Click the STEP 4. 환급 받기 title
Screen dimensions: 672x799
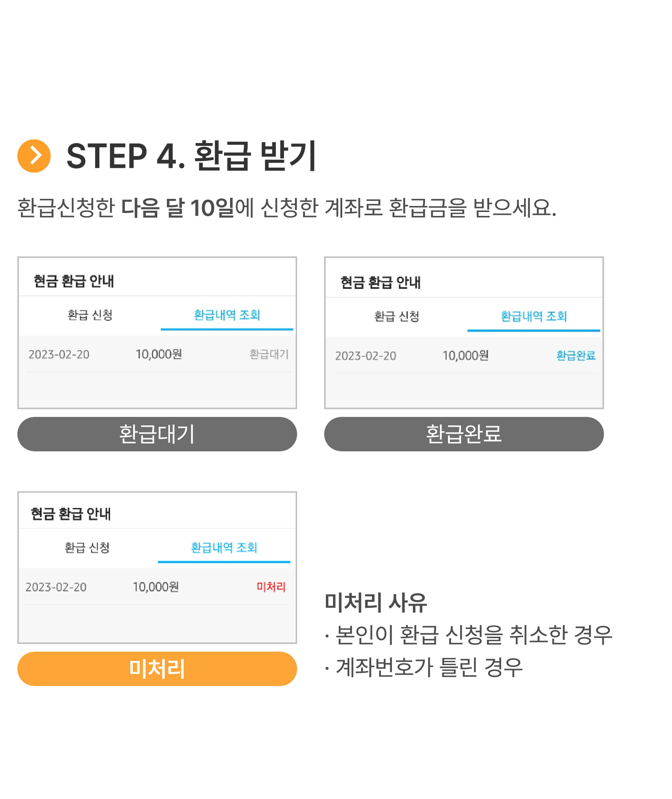point(191,156)
